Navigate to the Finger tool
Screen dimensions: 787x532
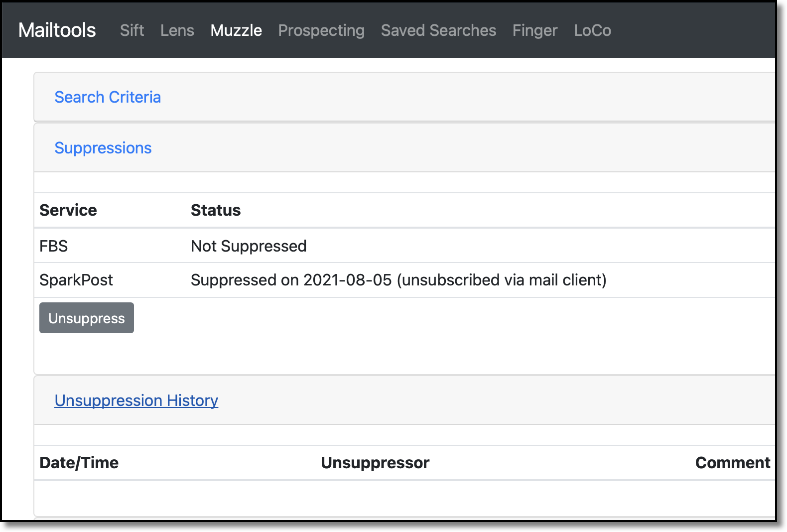[x=535, y=30]
